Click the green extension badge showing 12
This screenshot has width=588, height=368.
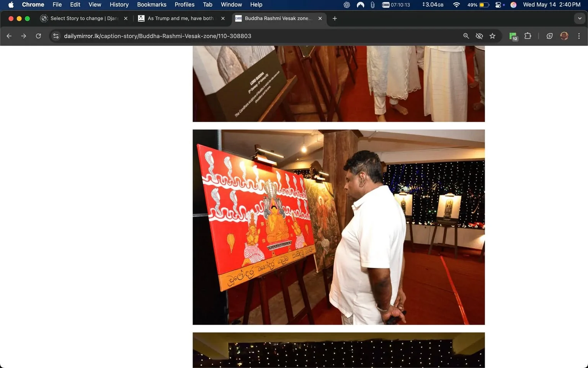513,36
